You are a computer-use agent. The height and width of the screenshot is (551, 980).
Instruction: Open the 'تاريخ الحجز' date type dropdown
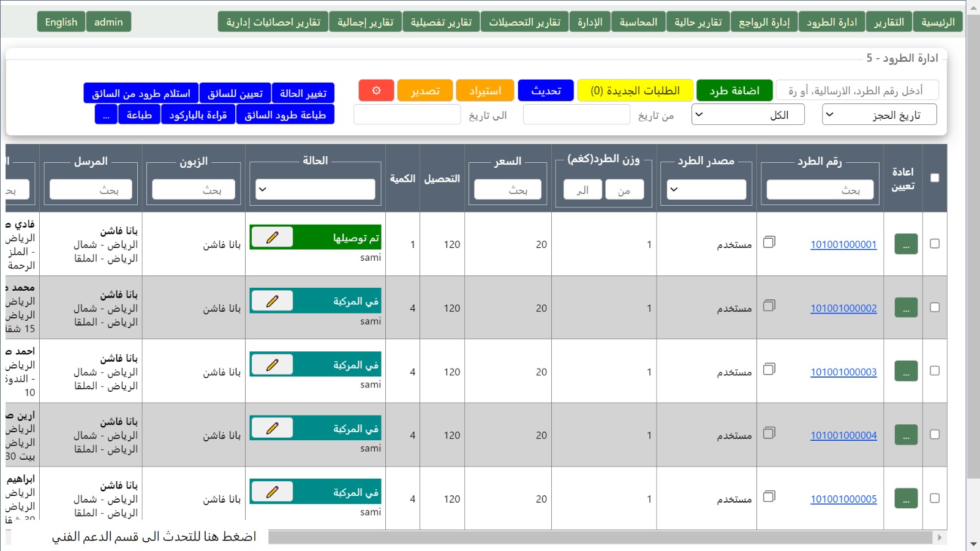[879, 114]
